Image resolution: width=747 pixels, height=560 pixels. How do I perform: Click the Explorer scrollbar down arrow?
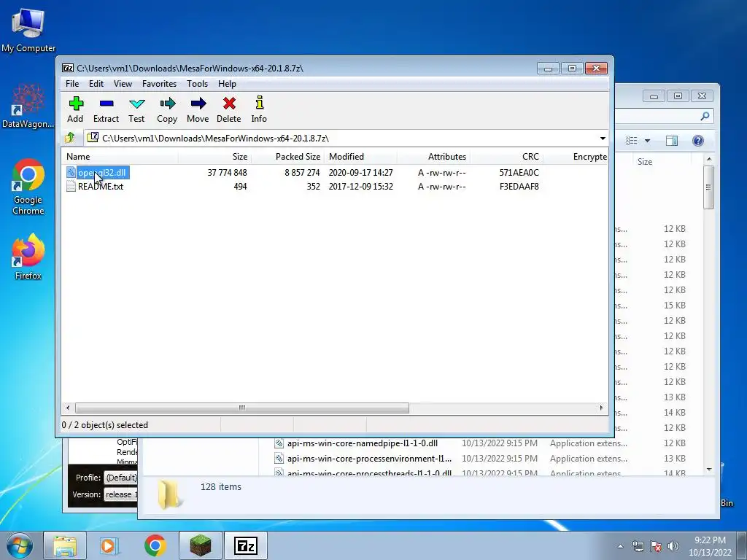point(709,470)
